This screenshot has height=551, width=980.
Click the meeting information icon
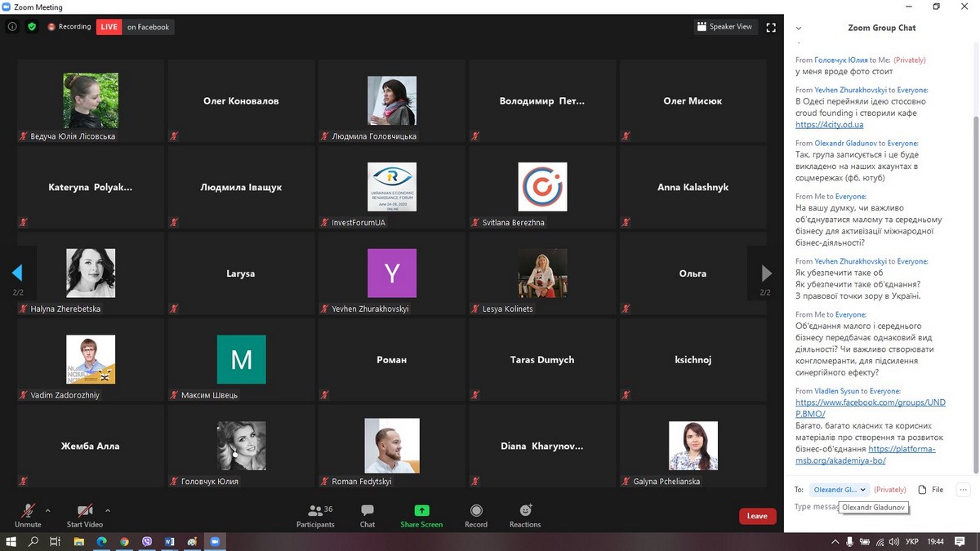point(12,27)
